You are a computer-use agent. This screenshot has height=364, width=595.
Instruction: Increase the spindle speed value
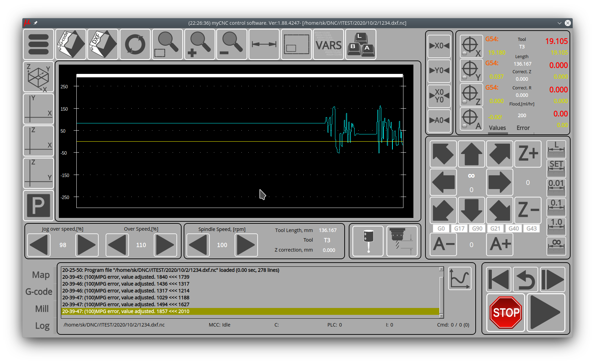tap(246, 245)
